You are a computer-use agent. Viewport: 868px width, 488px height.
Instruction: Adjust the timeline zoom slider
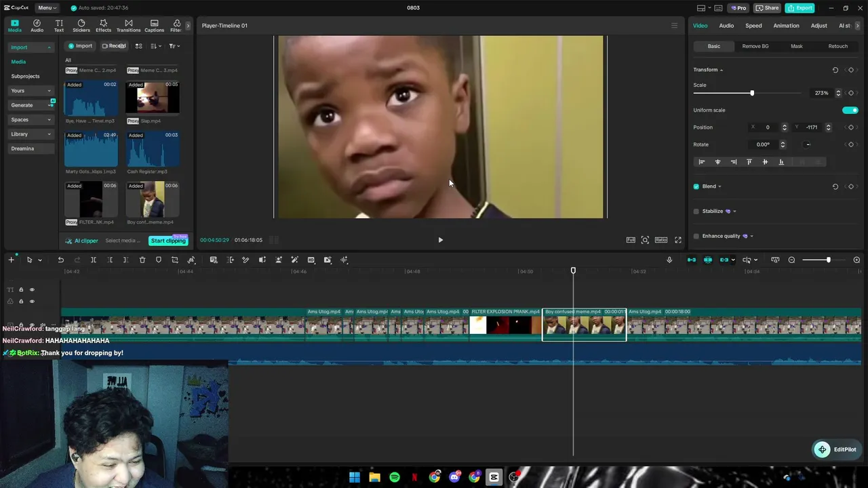(824, 260)
